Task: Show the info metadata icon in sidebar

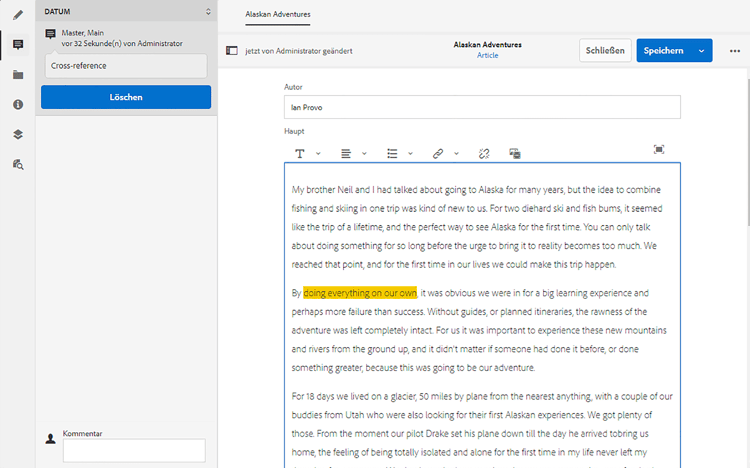Action: point(18,104)
